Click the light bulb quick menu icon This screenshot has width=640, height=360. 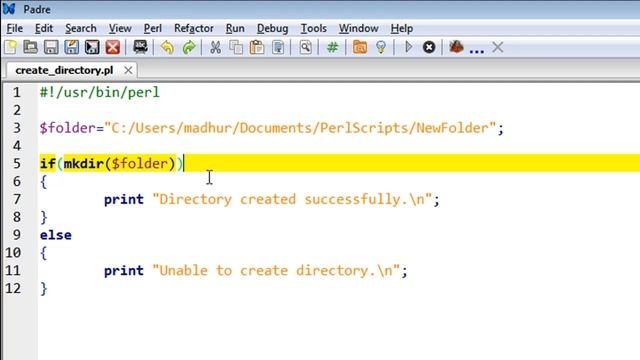tap(381, 47)
